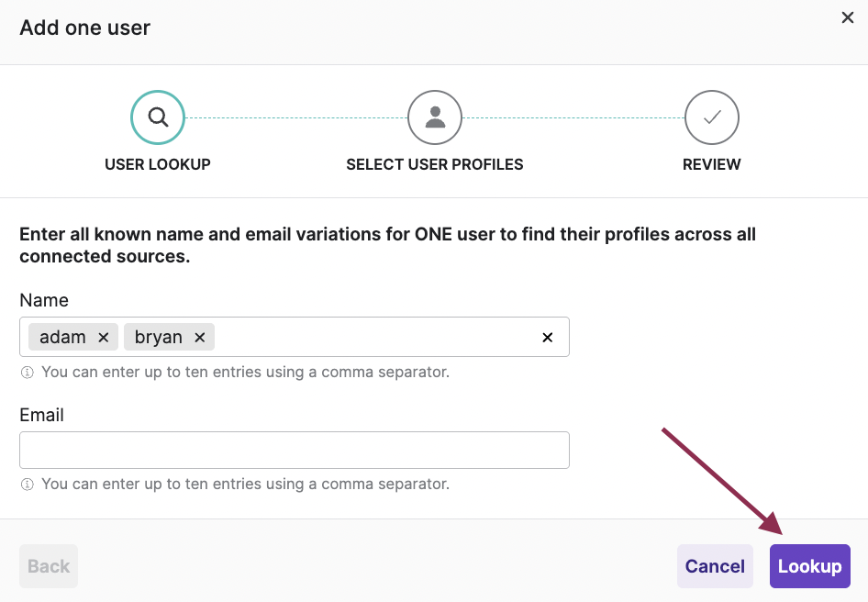Screen dimensions: 868x602
Task: Focus the Email input field
Action: (x=294, y=451)
